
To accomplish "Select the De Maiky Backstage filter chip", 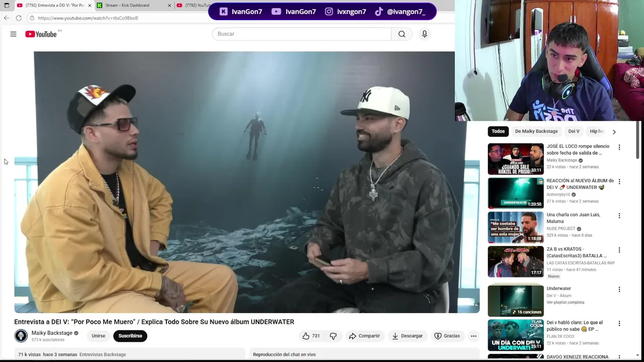I will pos(536,131).
